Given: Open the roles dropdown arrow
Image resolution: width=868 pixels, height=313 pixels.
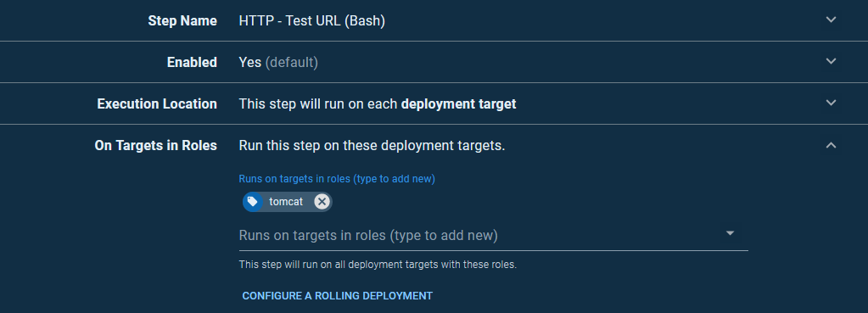Looking at the screenshot, I should coord(731,233).
